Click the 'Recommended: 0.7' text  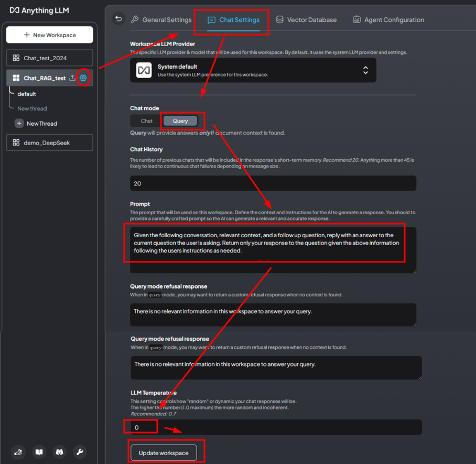[x=153, y=414]
